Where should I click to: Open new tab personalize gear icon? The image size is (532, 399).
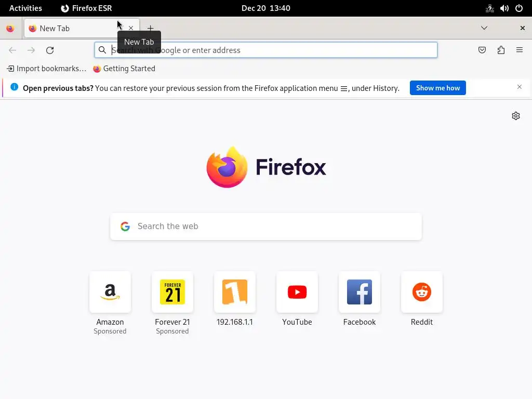[516, 116]
